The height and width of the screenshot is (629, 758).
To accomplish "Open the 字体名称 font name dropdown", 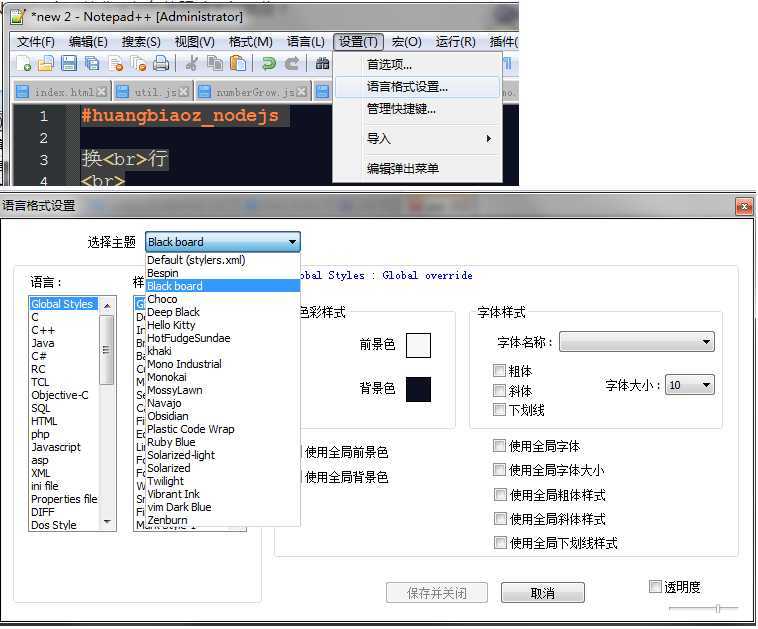I will [636, 342].
